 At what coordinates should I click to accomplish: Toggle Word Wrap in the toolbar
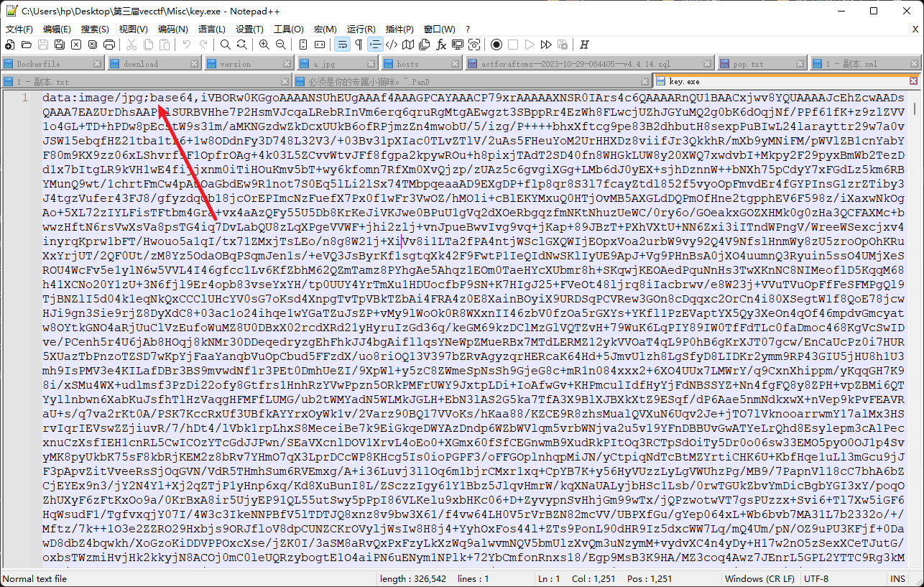[342, 44]
